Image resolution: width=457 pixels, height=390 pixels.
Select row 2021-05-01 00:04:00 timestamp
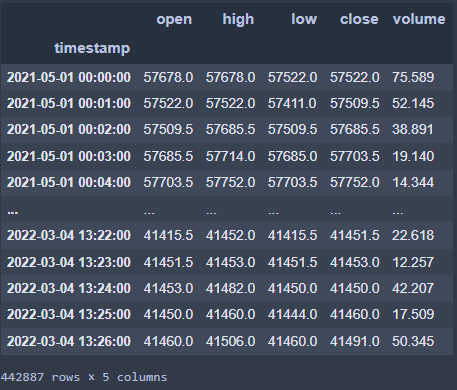pos(69,182)
